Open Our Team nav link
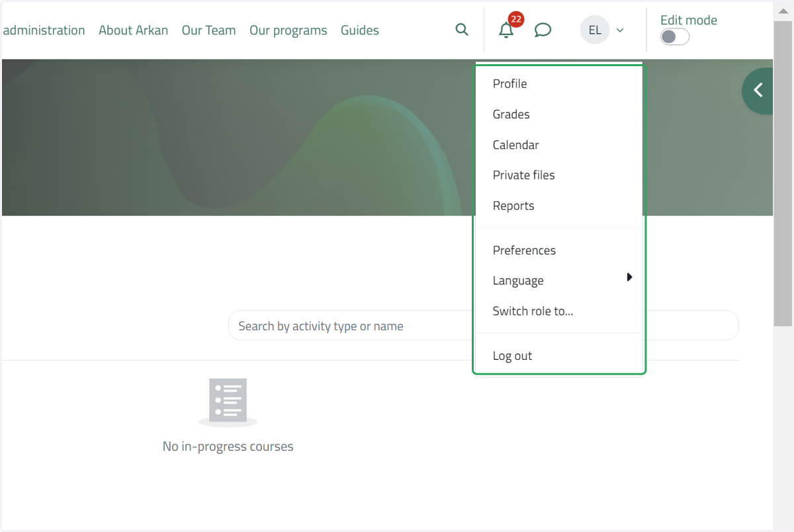 (208, 30)
